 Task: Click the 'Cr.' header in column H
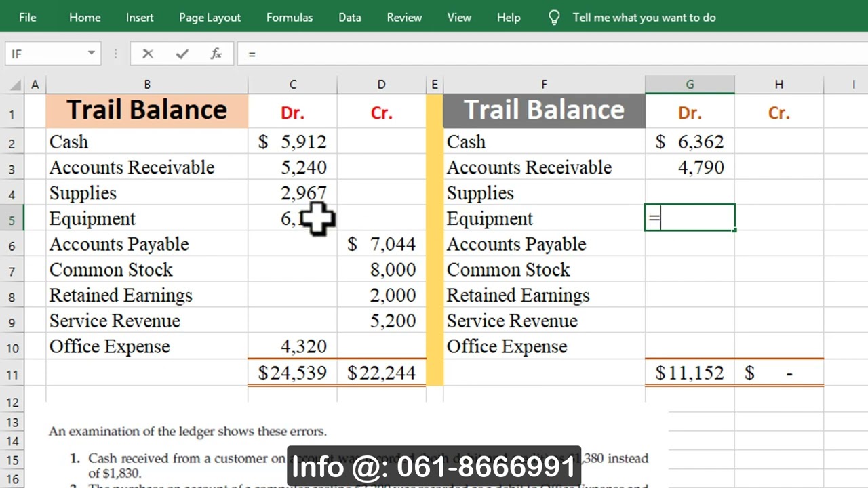pyautogui.click(x=778, y=113)
